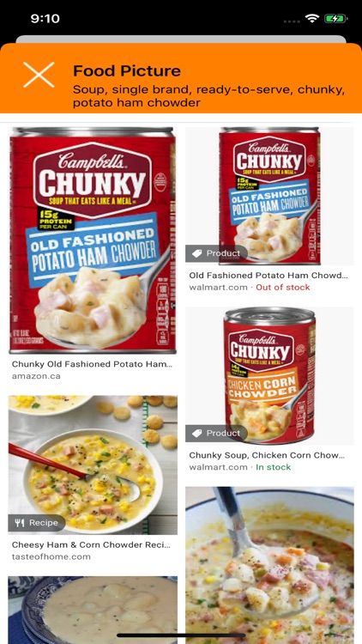Open large Campbell's Potato Ham Chowder can image

point(93,240)
